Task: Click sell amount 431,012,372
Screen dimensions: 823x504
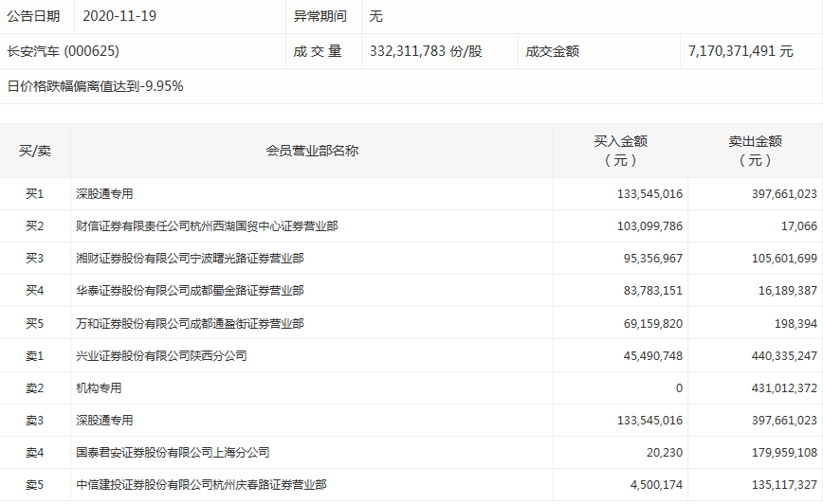Action: (785, 388)
